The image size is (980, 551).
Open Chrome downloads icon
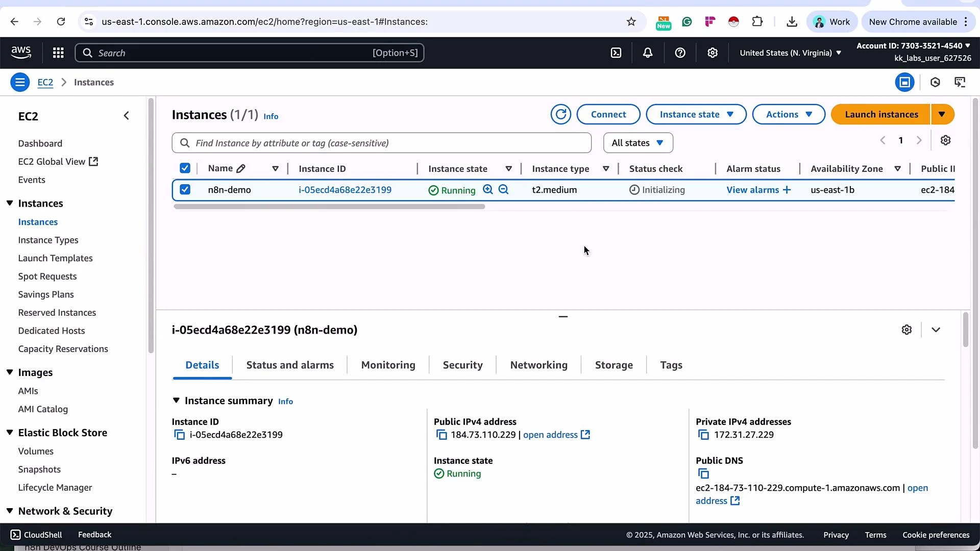[x=792, y=21]
